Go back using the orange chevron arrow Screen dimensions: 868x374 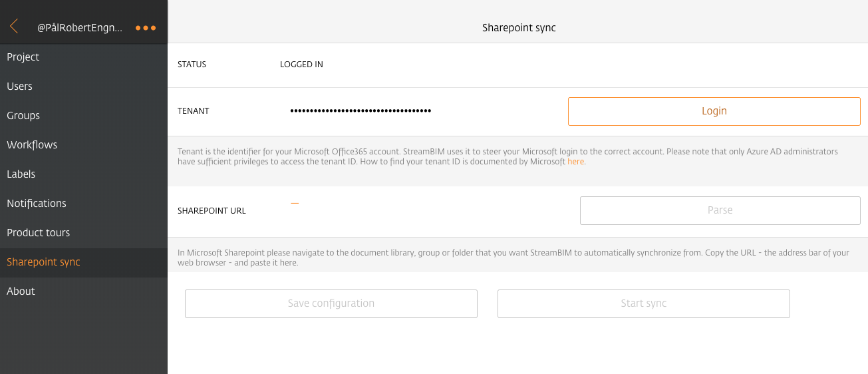(14, 27)
